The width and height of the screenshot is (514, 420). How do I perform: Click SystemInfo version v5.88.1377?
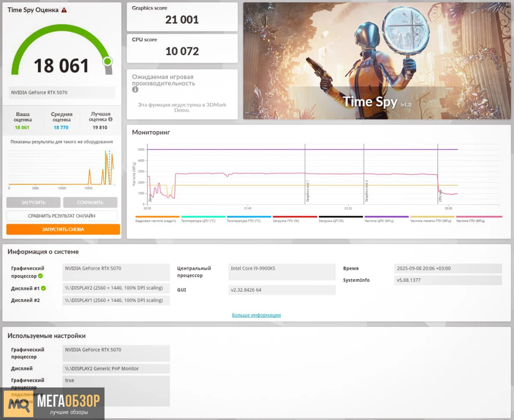[x=448, y=280]
